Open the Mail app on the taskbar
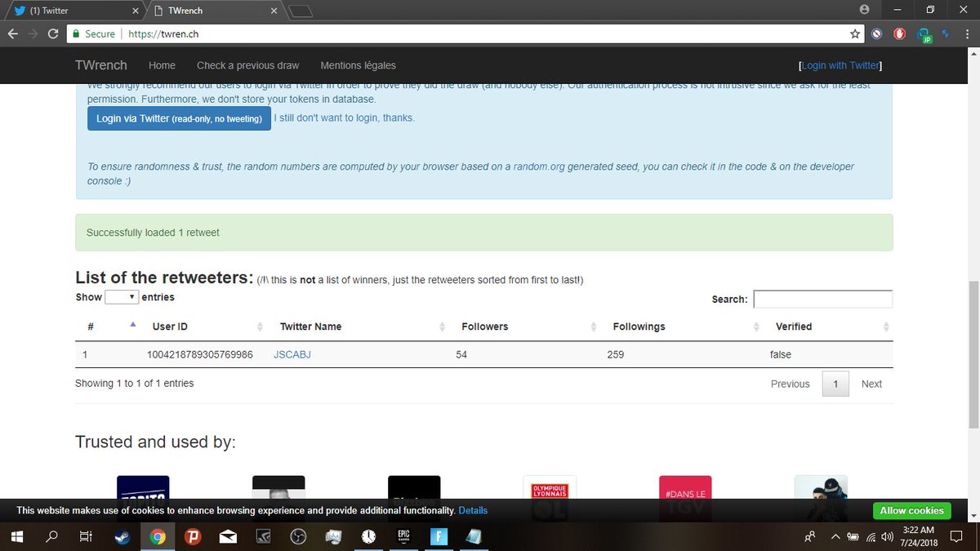Image resolution: width=980 pixels, height=551 pixels. click(x=228, y=536)
